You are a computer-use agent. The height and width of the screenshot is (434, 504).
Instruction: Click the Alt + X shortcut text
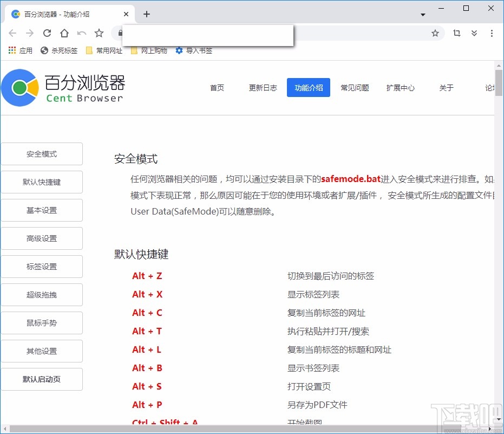point(147,294)
